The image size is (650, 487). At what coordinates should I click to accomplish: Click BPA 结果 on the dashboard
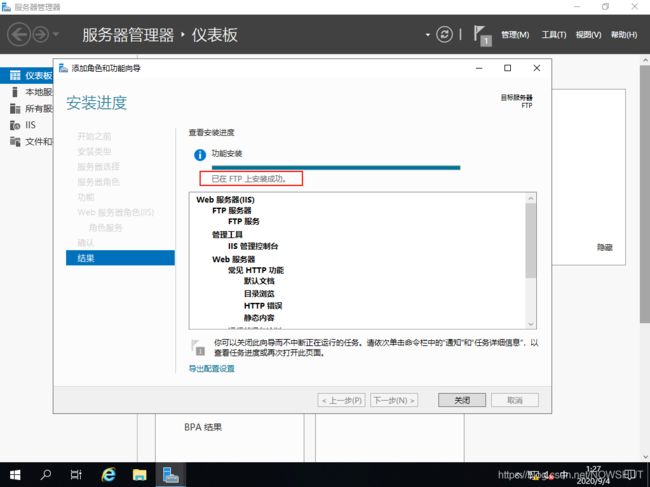pos(203,427)
